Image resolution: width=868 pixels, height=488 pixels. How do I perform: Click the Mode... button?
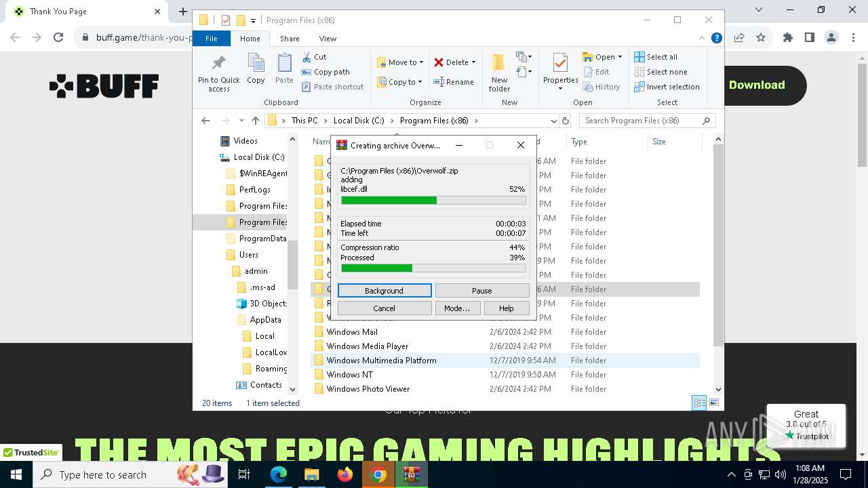click(457, 308)
